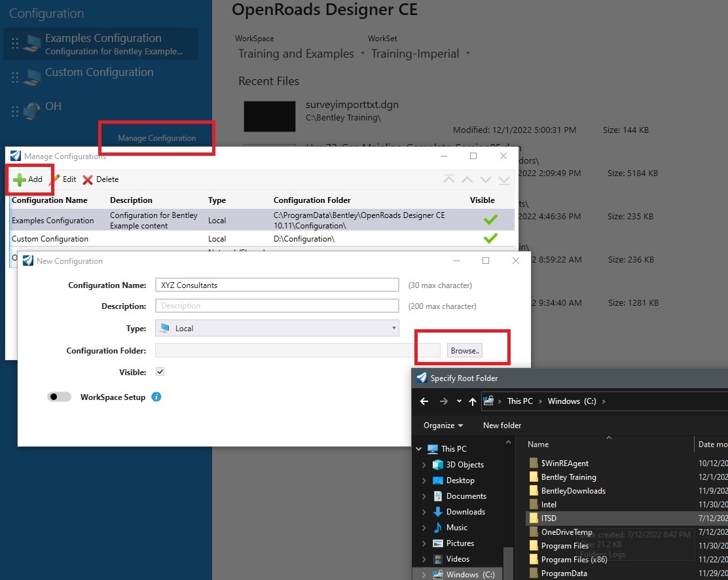Select Windows (C:) in the navigation tree

coord(470,574)
